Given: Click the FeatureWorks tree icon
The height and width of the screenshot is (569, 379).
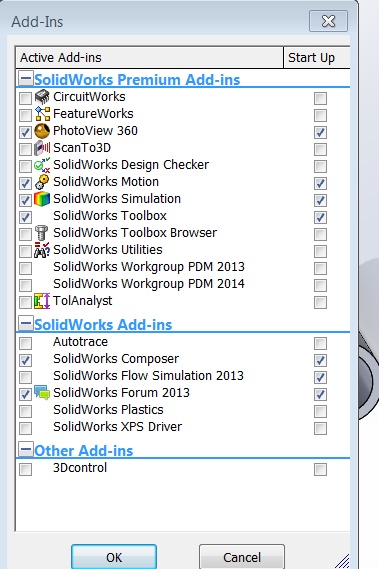Looking at the screenshot, I should (x=42, y=114).
